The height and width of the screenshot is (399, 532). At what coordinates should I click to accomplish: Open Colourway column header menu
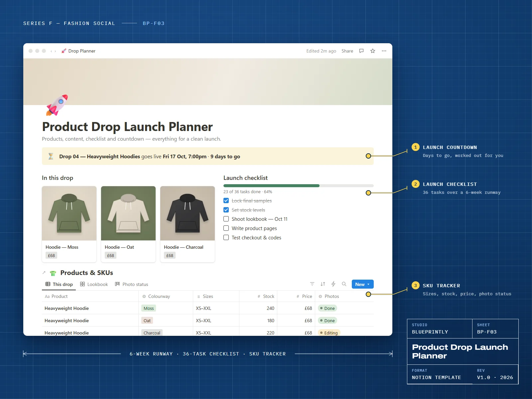166,296
